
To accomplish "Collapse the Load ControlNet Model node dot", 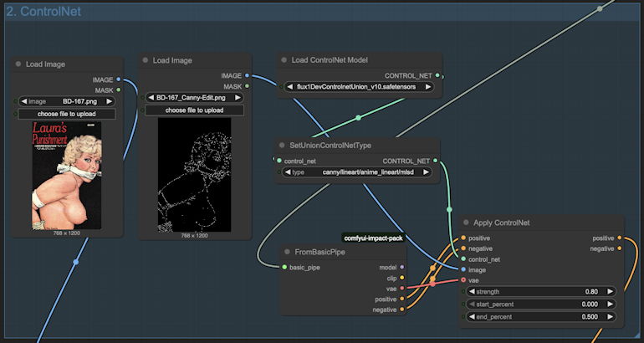I will [284, 60].
